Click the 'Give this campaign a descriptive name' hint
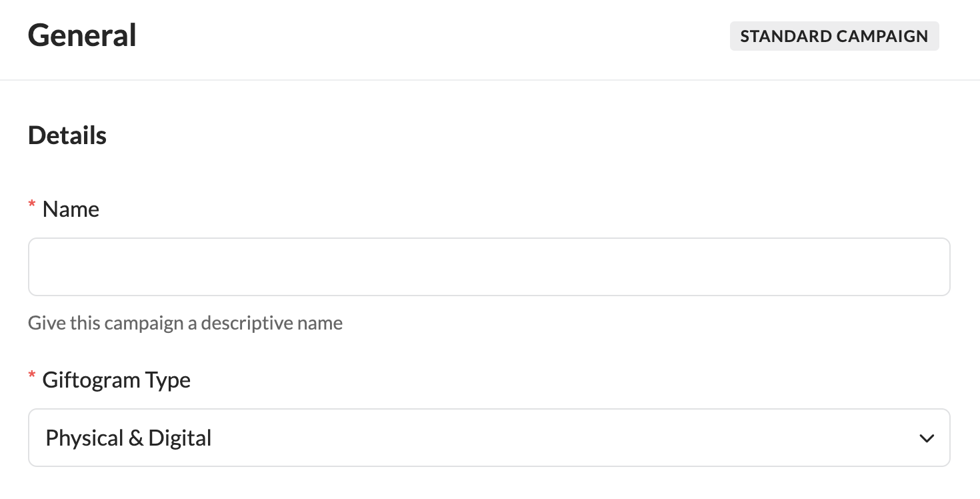Viewport: 980px width, 499px height. tap(185, 324)
